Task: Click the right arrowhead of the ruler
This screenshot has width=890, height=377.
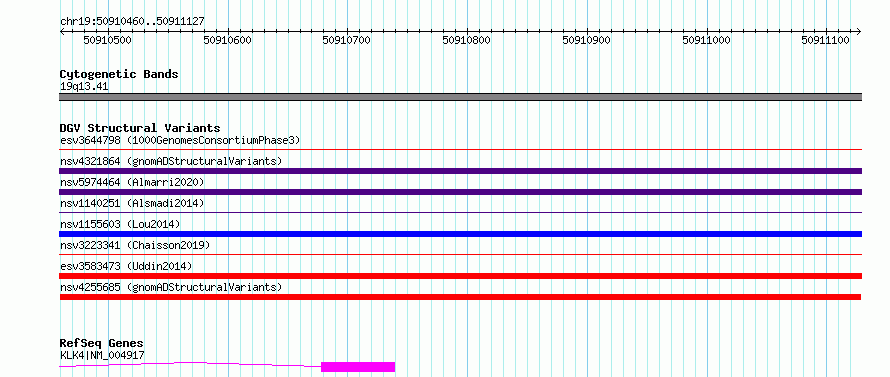Action: click(x=859, y=31)
